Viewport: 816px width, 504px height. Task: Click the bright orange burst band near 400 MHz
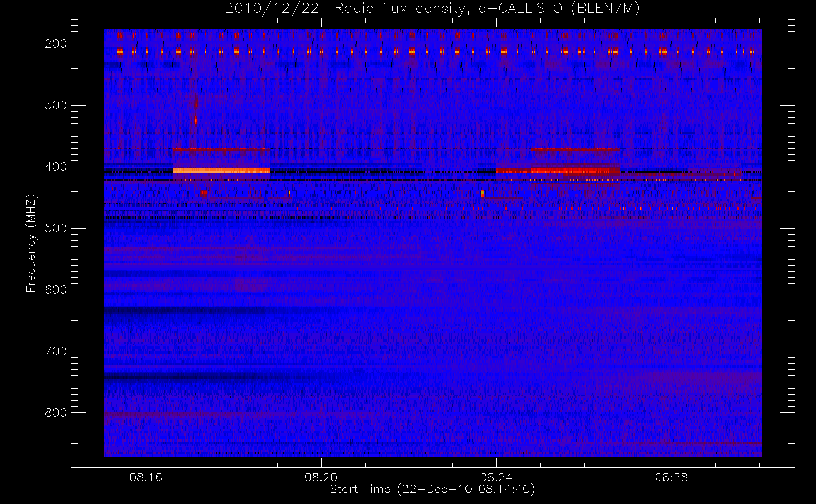[x=221, y=171]
